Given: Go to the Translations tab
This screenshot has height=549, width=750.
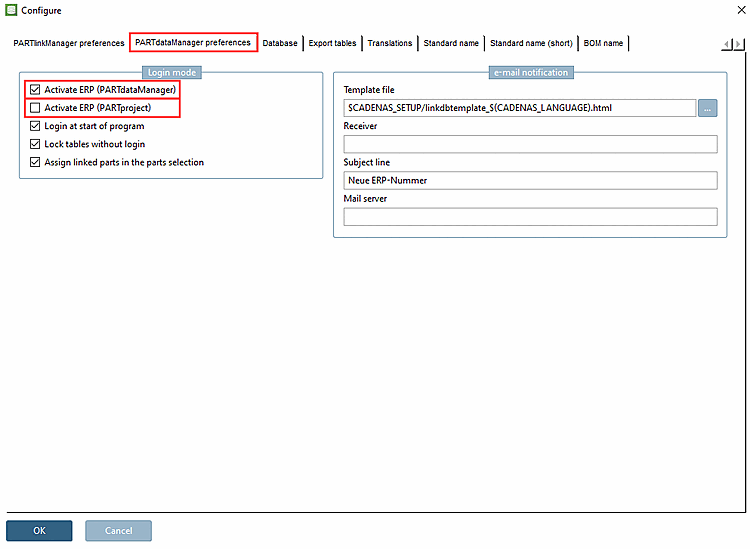Looking at the screenshot, I should pos(390,43).
